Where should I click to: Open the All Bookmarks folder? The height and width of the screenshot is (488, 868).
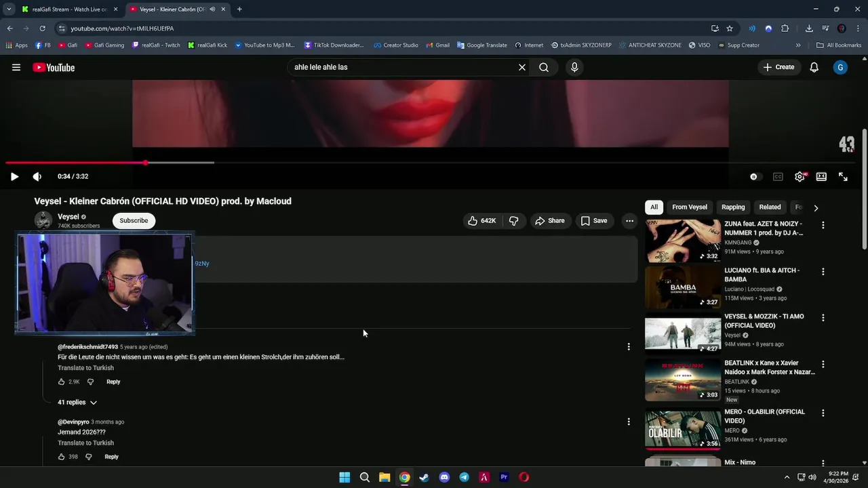point(839,45)
